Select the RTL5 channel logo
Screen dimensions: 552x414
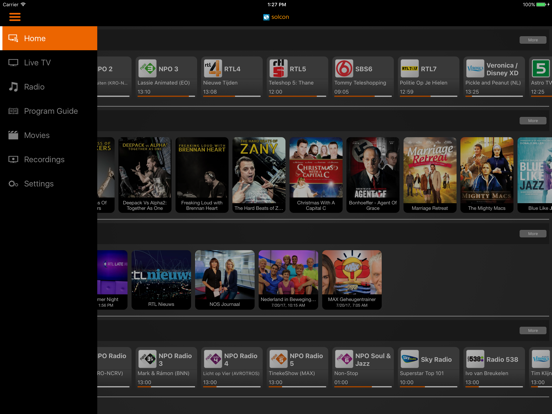click(278, 68)
